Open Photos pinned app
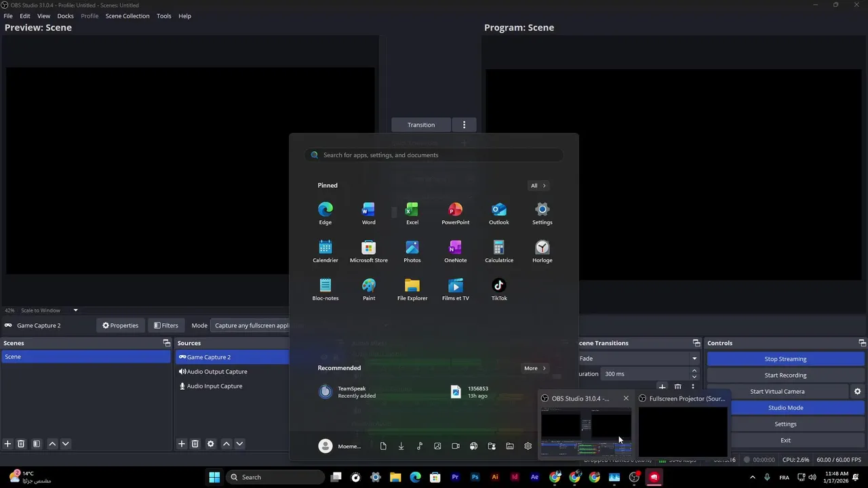The height and width of the screenshot is (488, 868). tap(412, 251)
